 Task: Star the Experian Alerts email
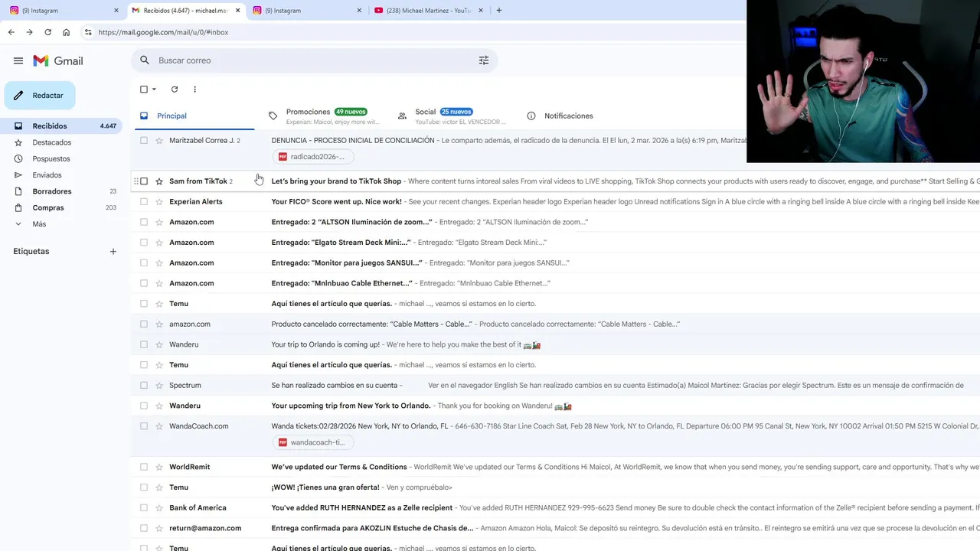click(159, 202)
